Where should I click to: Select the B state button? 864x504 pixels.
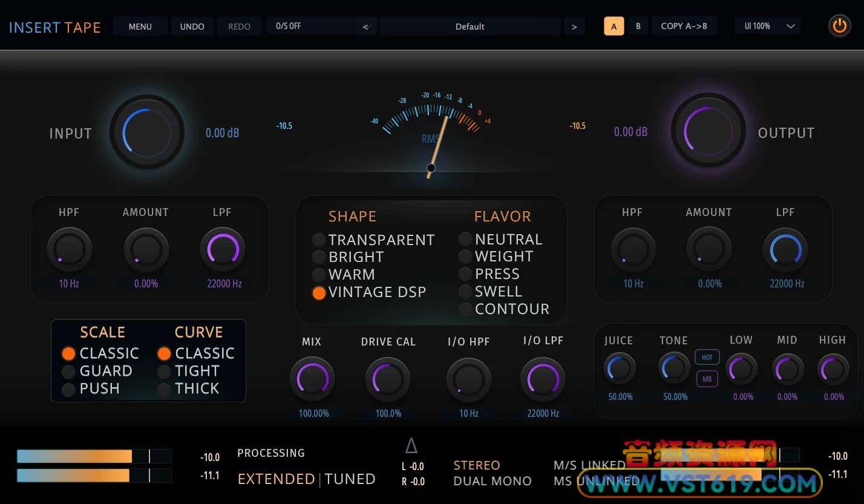tap(638, 27)
